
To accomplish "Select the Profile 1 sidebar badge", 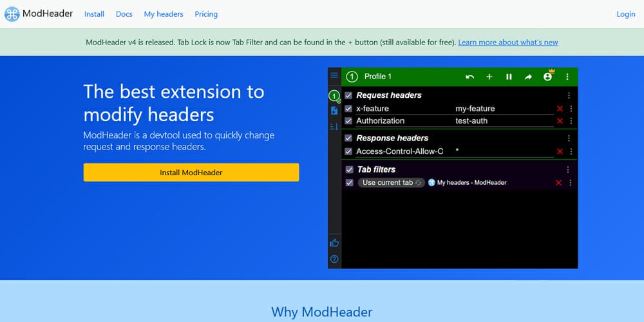I will (334, 96).
